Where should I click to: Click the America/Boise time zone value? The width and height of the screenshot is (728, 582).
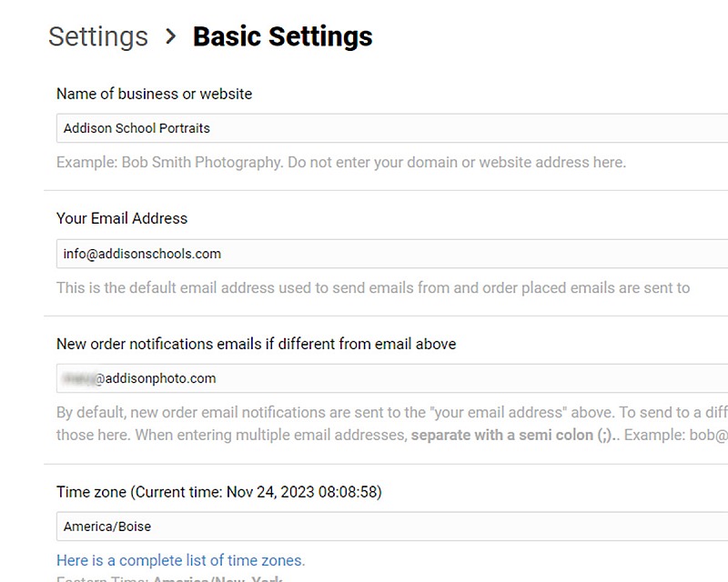107,527
